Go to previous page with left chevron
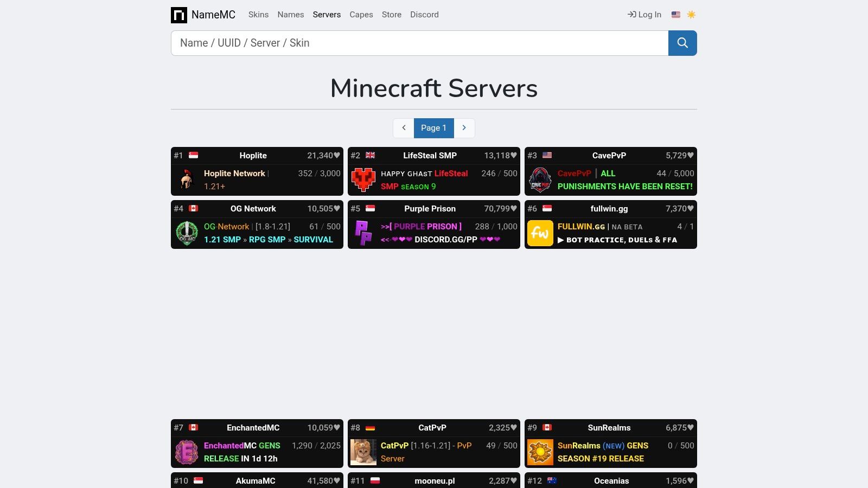The width and height of the screenshot is (868, 488). click(x=404, y=128)
